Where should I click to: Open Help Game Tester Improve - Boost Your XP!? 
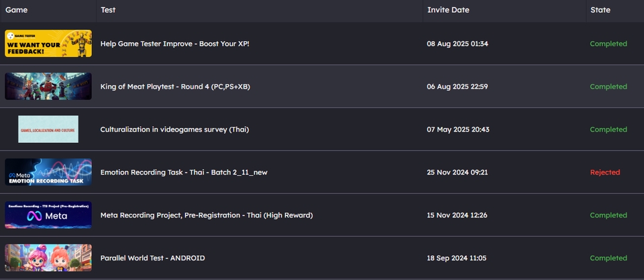(x=175, y=44)
